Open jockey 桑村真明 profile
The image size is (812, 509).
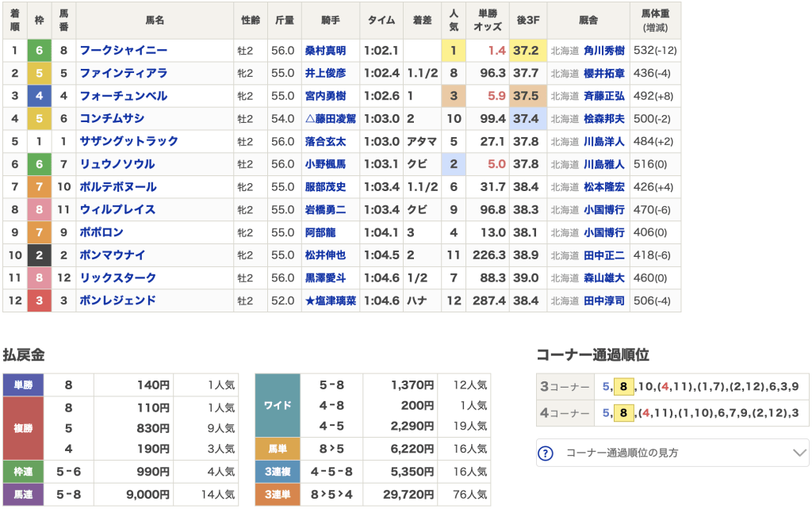[x=325, y=51]
